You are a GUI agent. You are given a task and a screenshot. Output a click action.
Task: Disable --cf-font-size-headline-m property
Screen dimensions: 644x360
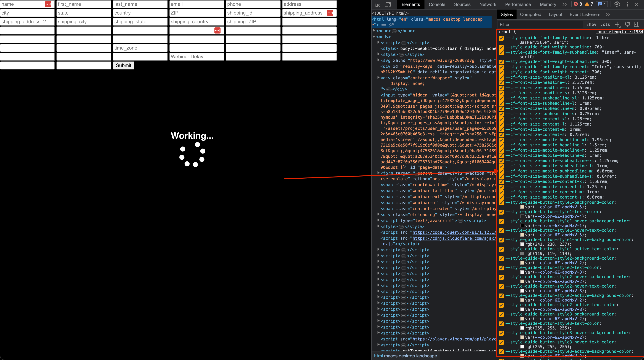tap(501, 88)
